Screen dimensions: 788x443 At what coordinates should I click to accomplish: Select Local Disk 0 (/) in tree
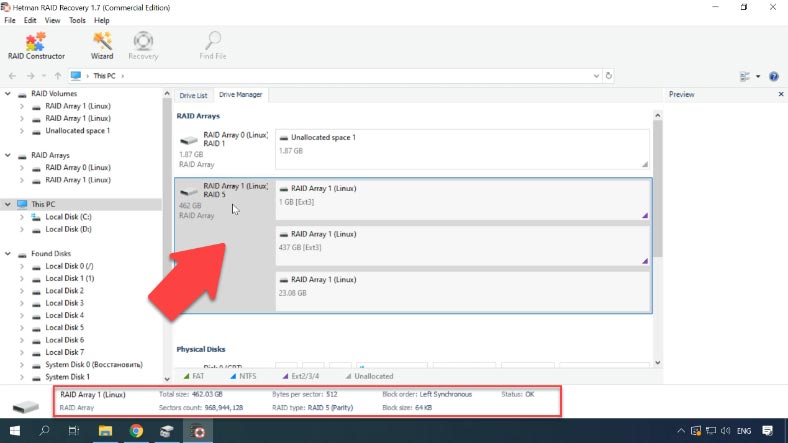click(69, 266)
